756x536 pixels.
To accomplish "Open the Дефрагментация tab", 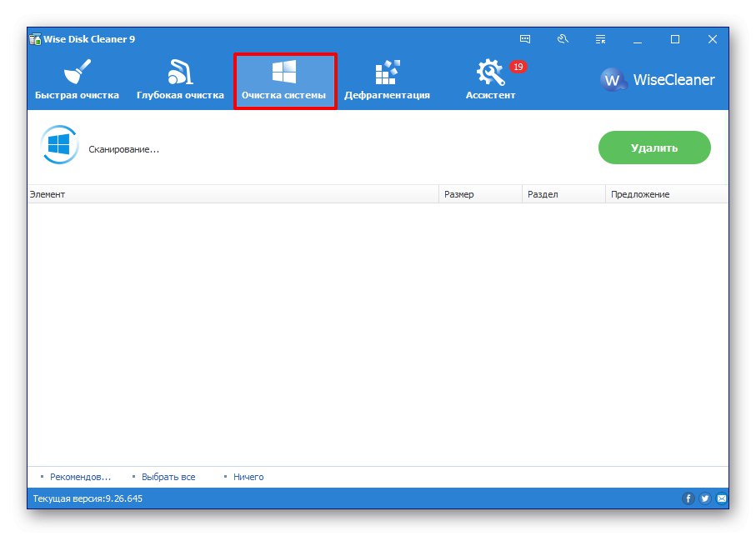I will [387, 80].
